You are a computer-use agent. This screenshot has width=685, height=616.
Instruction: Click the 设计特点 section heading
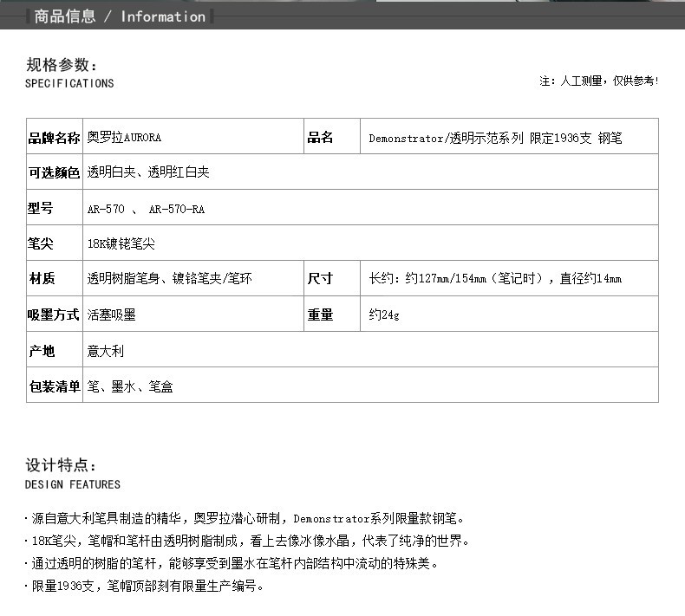tap(61, 465)
